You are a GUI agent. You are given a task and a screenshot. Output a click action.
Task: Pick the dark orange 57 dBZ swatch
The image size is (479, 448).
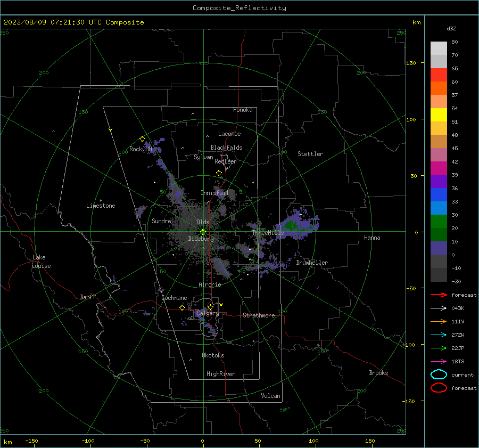click(x=439, y=88)
